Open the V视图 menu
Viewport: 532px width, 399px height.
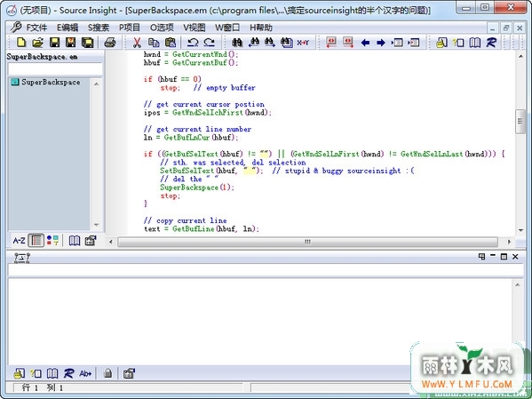tap(195, 28)
